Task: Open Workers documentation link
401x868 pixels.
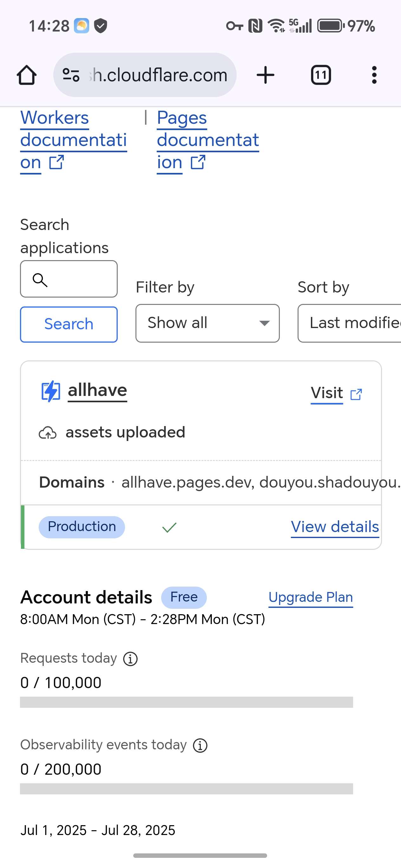Action: [x=74, y=140]
